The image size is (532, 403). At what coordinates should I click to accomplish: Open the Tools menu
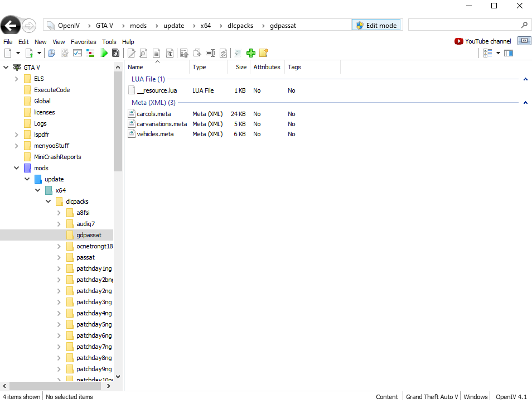(109, 42)
